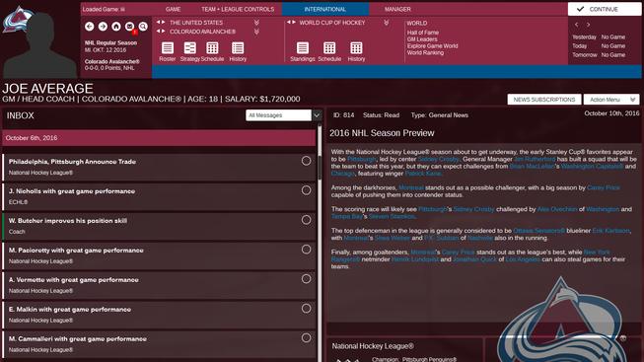Screen dimensions: 644x362
Task: Click the manager silhouette portrait
Action: pos(41,45)
